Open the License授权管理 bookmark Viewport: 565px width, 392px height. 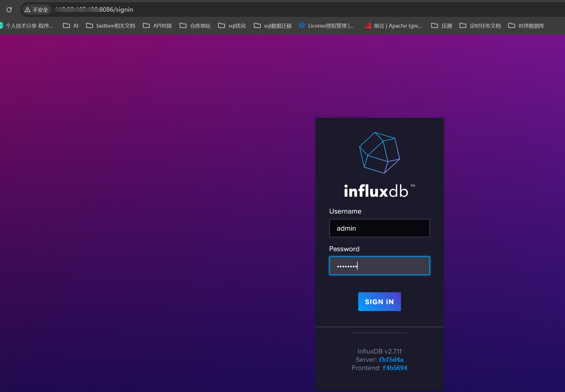326,26
